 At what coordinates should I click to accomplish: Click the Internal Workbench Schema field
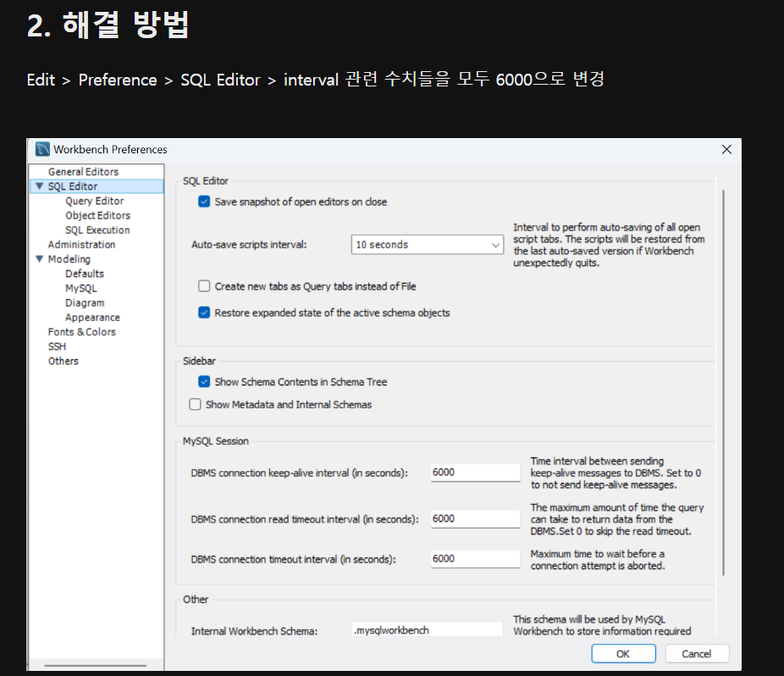point(427,629)
